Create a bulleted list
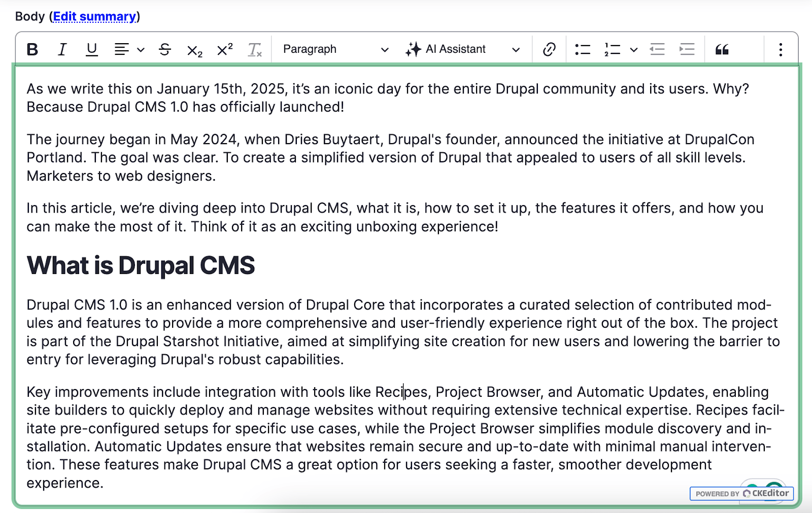812x513 pixels. [583, 49]
